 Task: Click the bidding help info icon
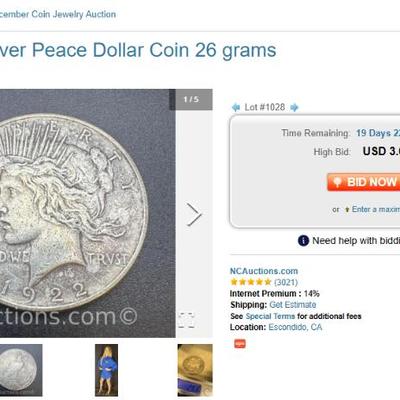pyautogui.click(x=303, y=240)
